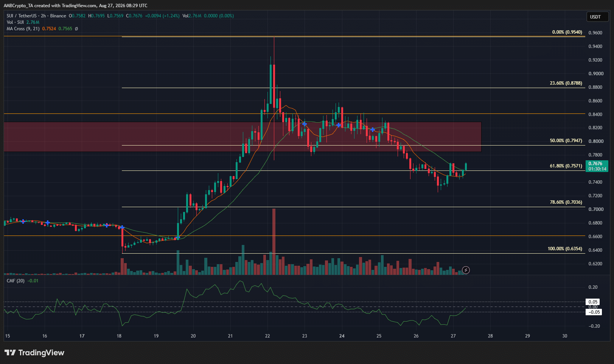The image size is (614, 364).
Task: Click the 0.6200 price axis label
Action: coord(595,264)
